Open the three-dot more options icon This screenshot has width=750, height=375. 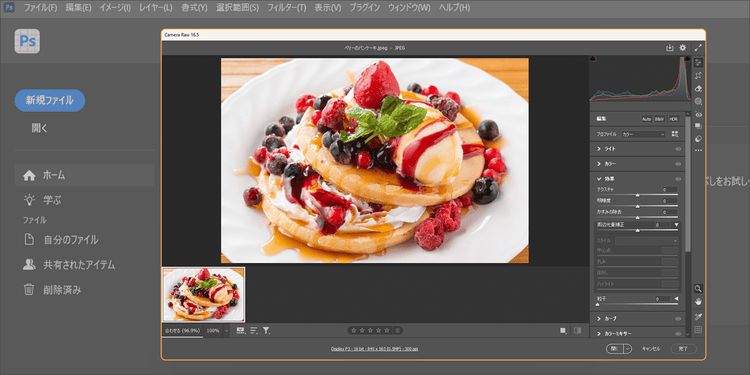pos(698,150)
